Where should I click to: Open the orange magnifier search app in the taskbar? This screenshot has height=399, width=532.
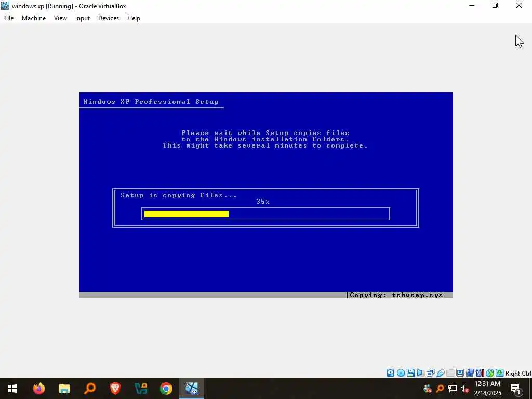[x=89, y=389]
